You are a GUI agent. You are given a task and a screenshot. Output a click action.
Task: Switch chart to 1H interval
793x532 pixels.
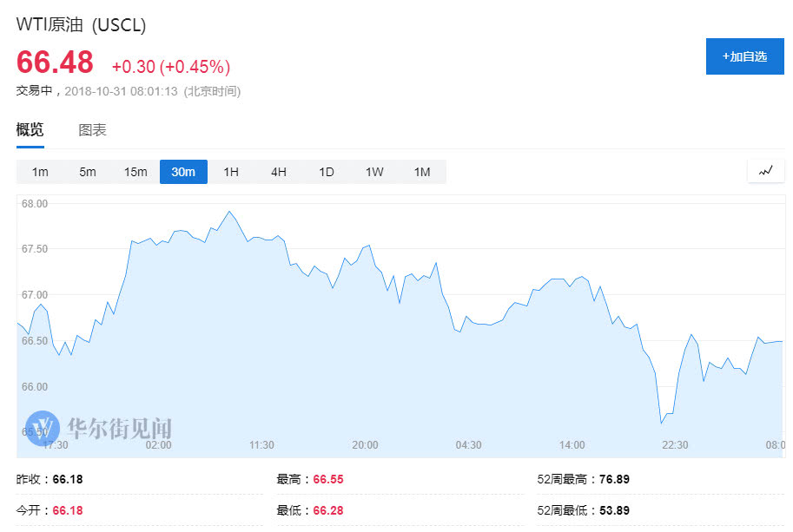pos(231,172)
